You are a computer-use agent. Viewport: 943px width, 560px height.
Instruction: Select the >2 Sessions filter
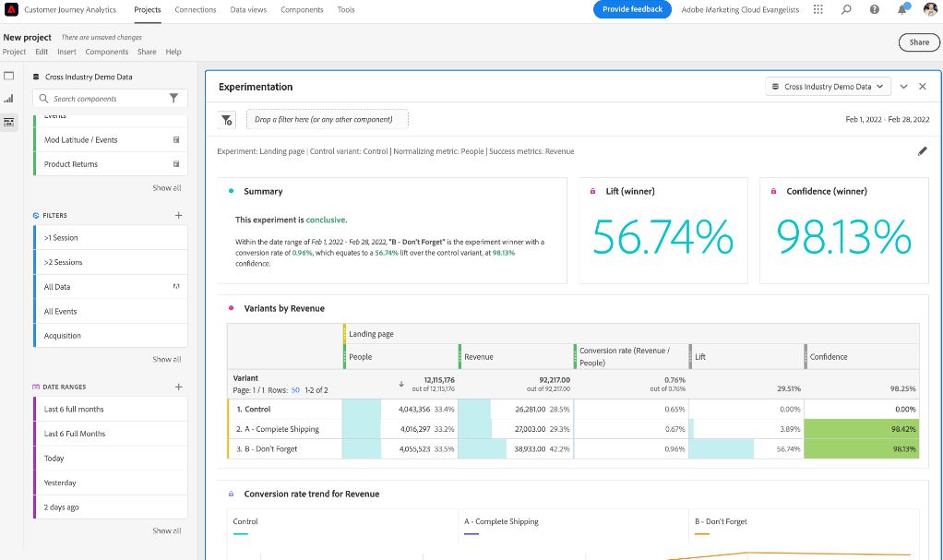pyautogui.click(x=111, y=262)
